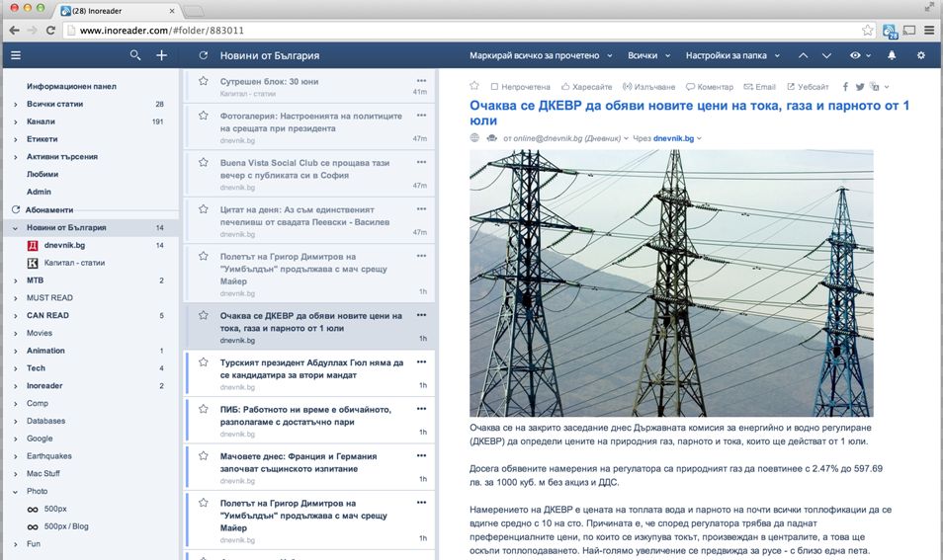Open the notifications bell icon
Viewport: 943px width, 560px height.
click(893, 55)
